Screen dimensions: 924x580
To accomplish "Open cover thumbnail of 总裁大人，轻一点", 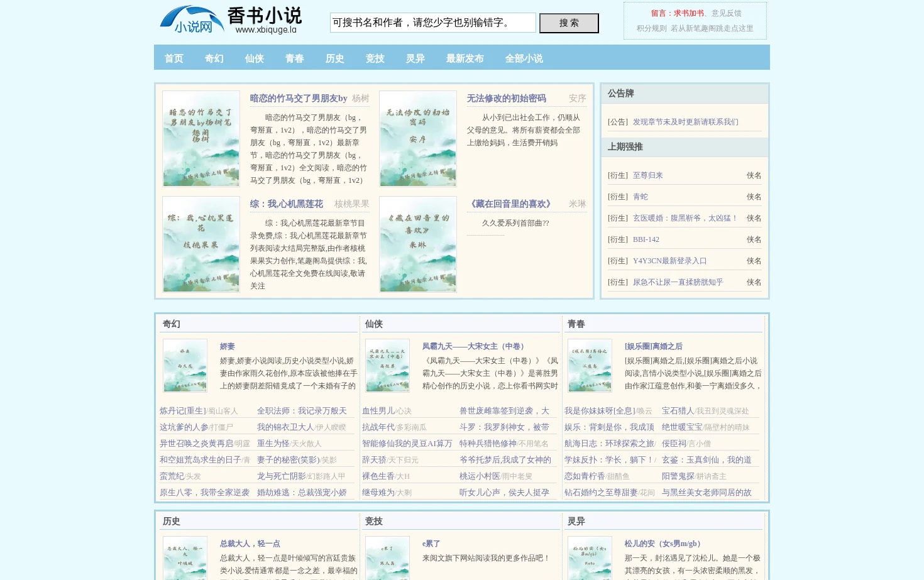I will coord(185,559).
